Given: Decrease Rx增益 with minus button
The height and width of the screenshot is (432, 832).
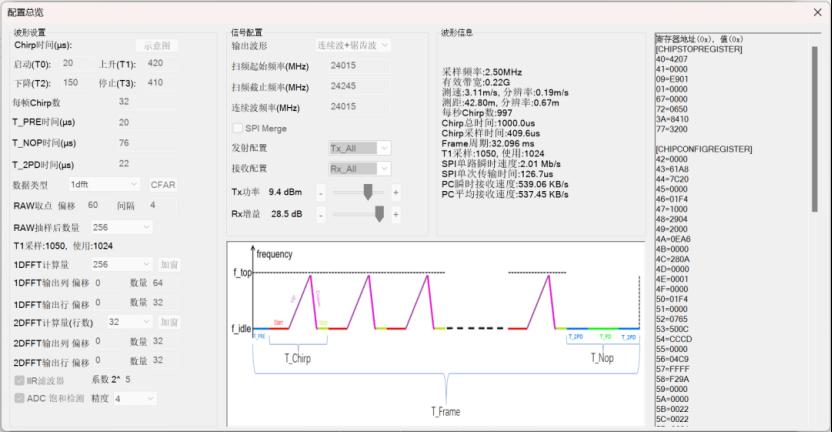Looking at the screenshot, I should 320,215.
